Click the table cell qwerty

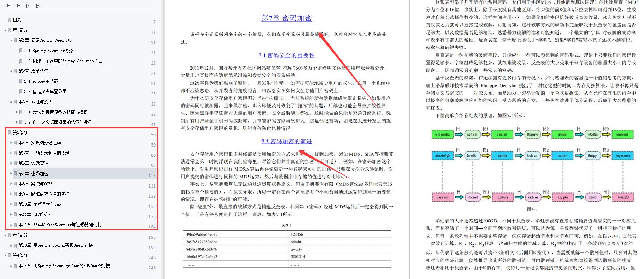[x=296, y=249]
